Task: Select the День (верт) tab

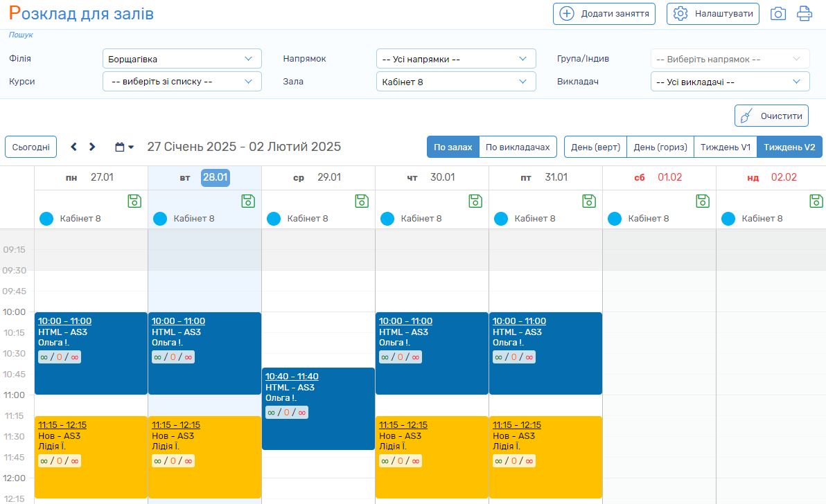Action: pyautogui.click(x=595, y=147)
